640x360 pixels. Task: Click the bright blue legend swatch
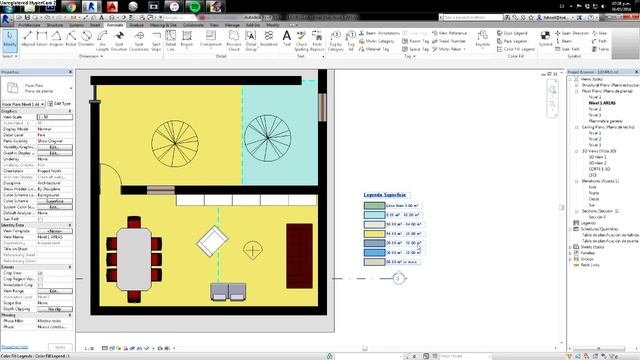point(374,253)
